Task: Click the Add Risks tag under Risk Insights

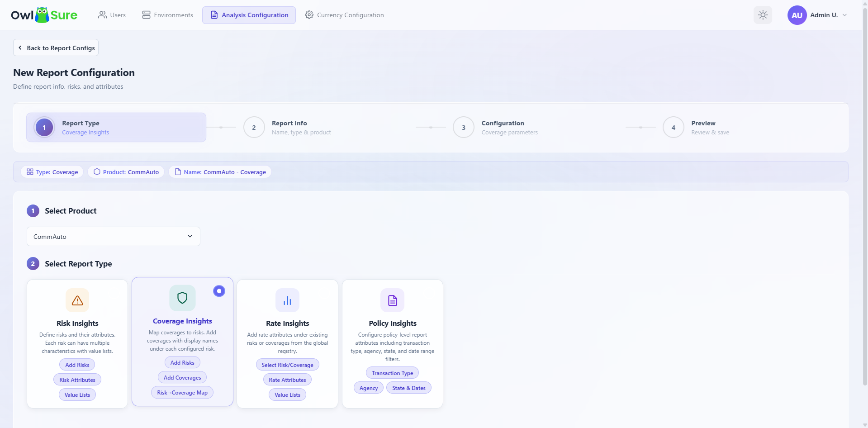Action: pyautogui.click(x=77, y=365)
